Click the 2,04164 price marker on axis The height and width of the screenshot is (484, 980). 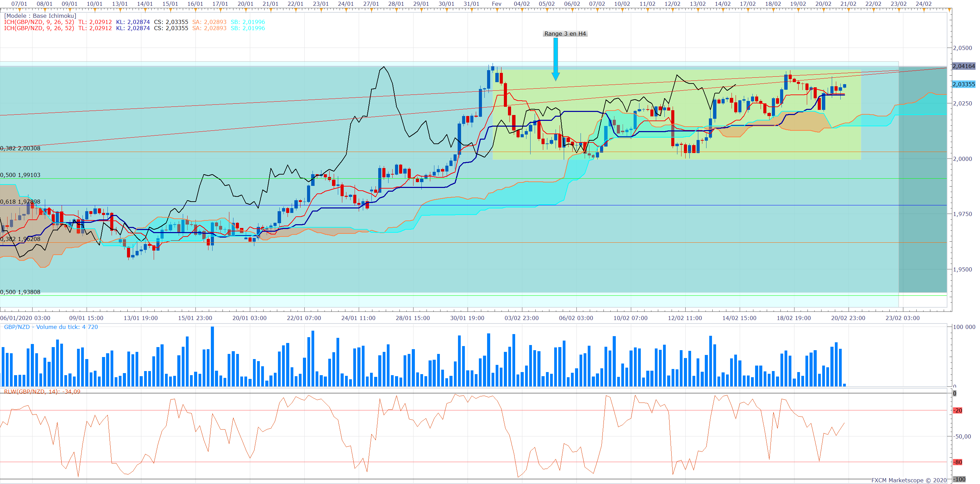(964, 66)
